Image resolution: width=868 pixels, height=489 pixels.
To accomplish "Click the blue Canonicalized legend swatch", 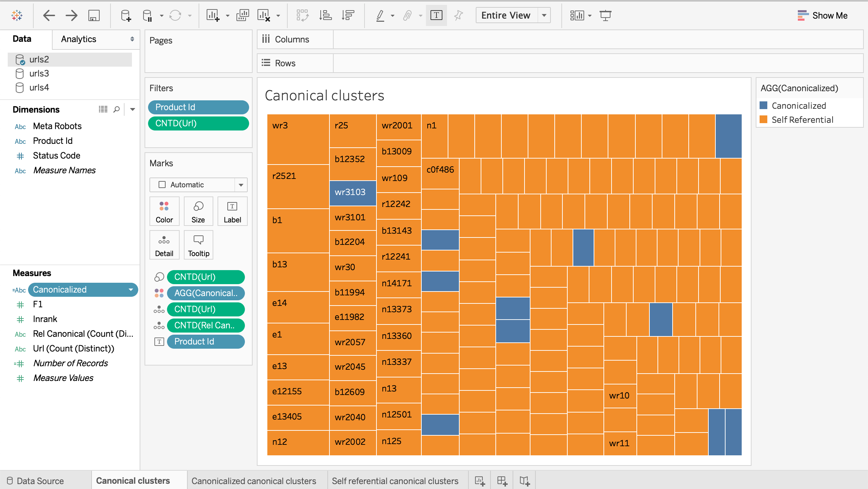I will (763, 106).
